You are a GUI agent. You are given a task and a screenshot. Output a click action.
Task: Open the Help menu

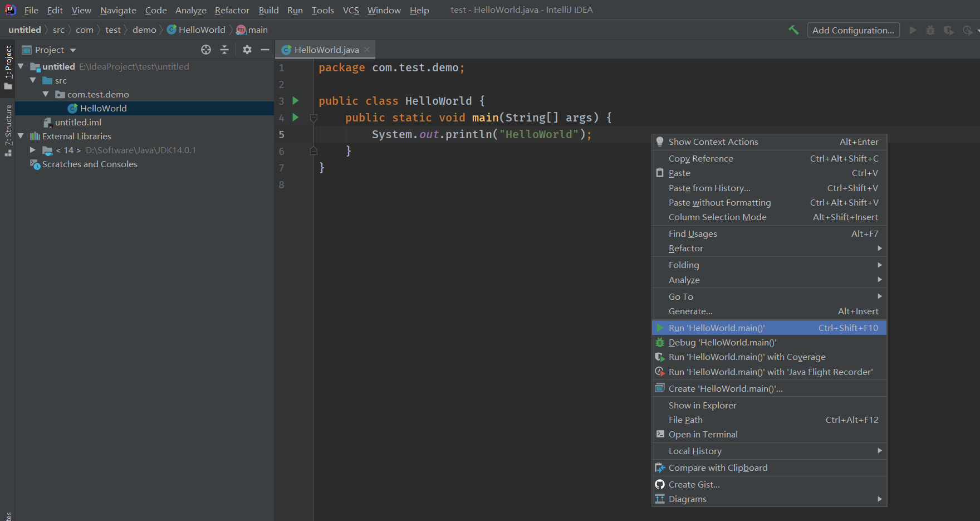pos(419,10)
